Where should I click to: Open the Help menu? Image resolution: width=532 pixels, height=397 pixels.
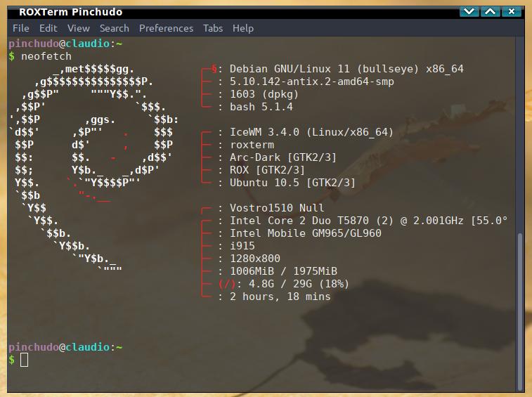tap(243, 28)
